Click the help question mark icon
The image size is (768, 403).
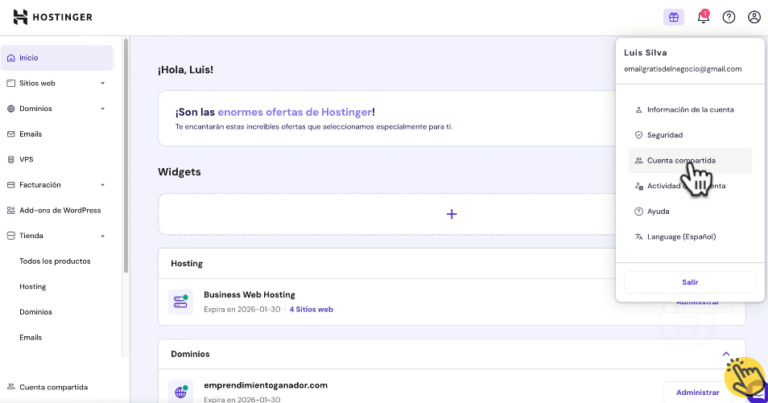729,17
